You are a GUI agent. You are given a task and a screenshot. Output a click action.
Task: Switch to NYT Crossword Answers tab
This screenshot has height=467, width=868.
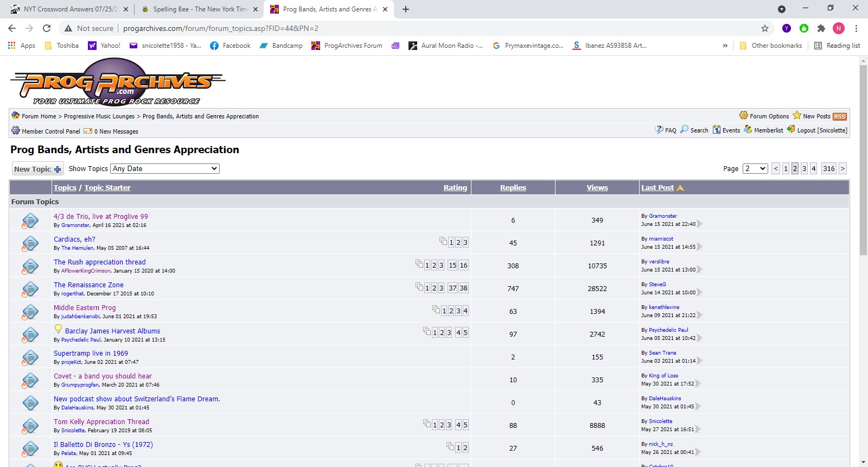(69, 9)
